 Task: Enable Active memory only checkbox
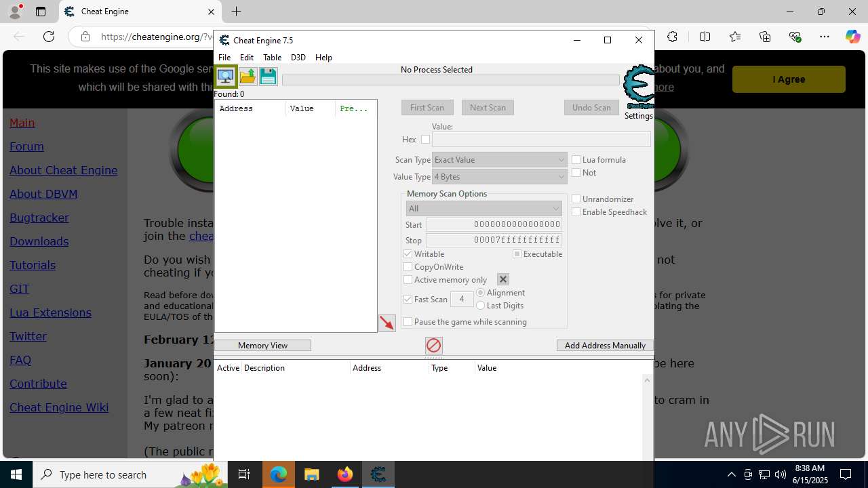(x=408, y=280)
